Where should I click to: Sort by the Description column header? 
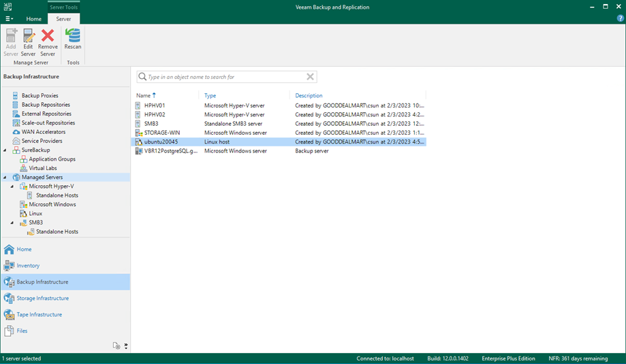[x=309, y=95]
